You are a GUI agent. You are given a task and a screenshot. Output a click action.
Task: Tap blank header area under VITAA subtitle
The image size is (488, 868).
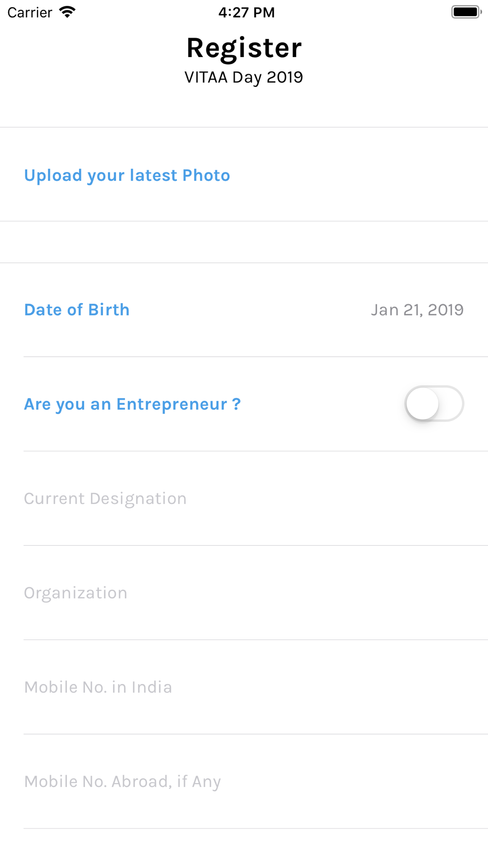(x=244, y=107)
